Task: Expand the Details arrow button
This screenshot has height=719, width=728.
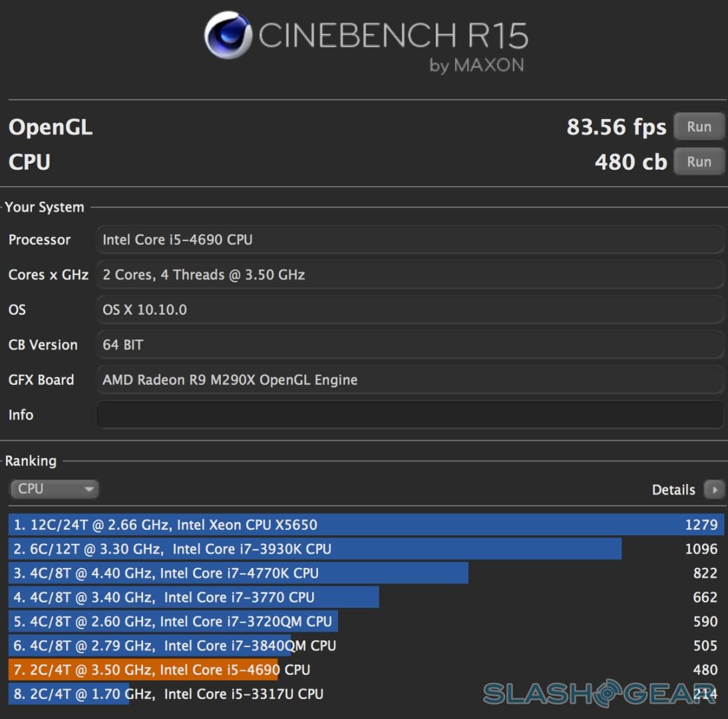Action: 714,489
